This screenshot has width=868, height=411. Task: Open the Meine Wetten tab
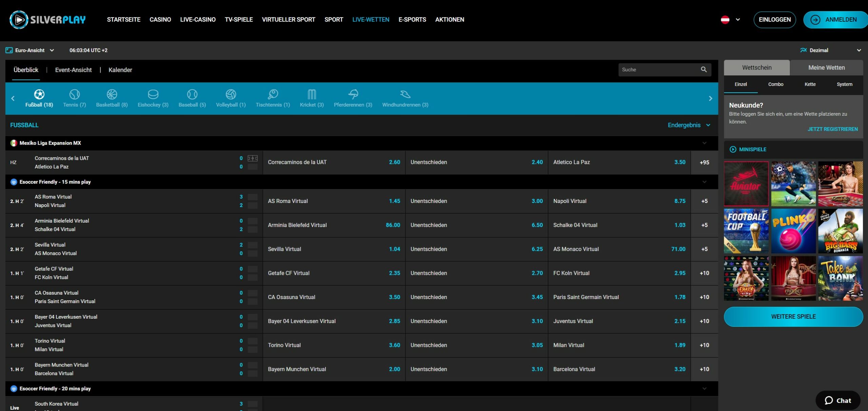(x=826, y=68)
